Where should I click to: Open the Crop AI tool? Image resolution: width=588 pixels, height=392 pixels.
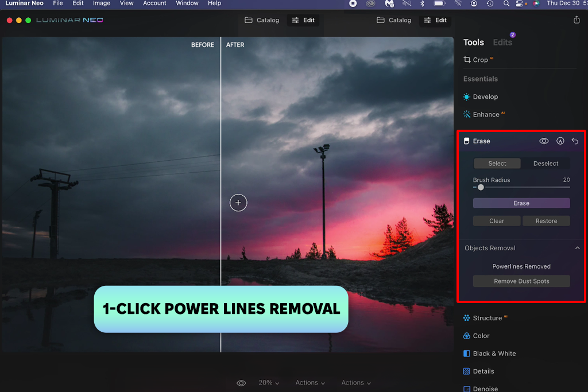pyautogui.click(x=478, y=60)
